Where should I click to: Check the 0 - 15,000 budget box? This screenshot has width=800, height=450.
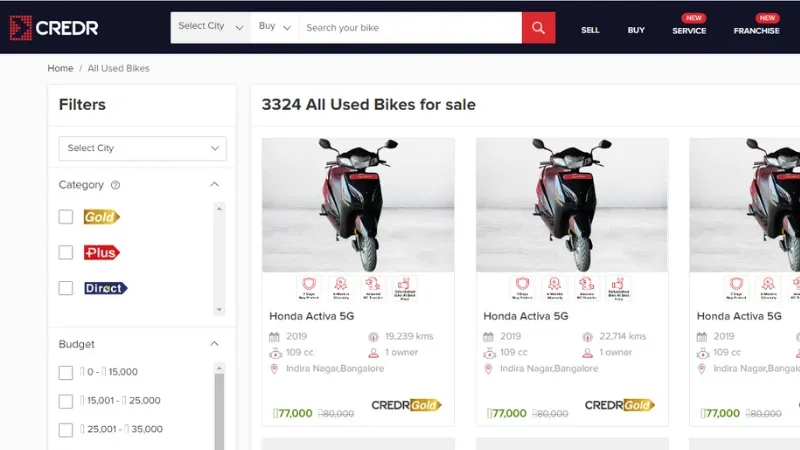tap(66, 373)
